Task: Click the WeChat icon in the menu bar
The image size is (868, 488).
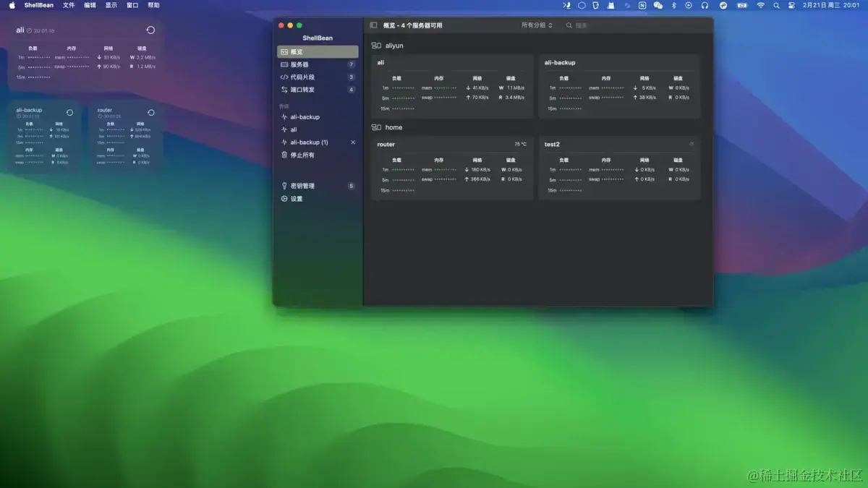Action: (658, 5)
